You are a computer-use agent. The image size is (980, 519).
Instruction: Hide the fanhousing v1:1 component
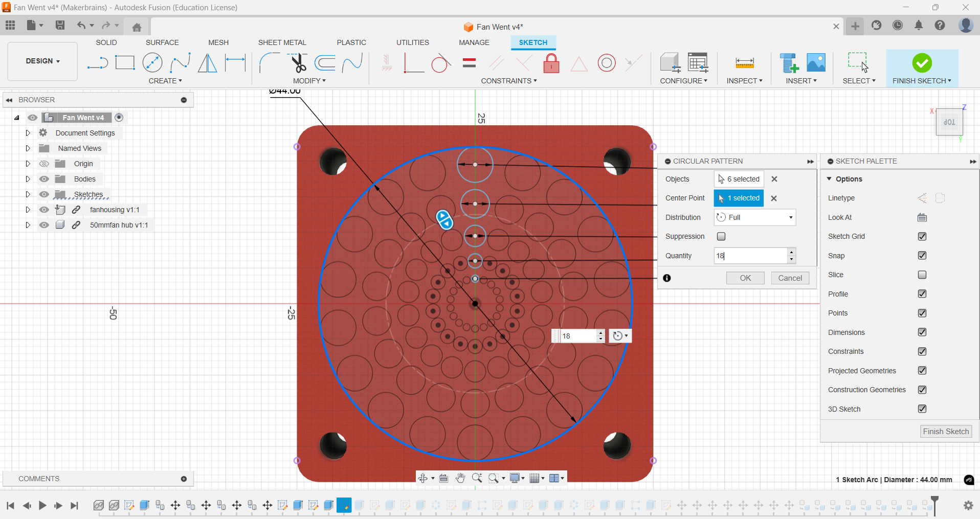44,210
